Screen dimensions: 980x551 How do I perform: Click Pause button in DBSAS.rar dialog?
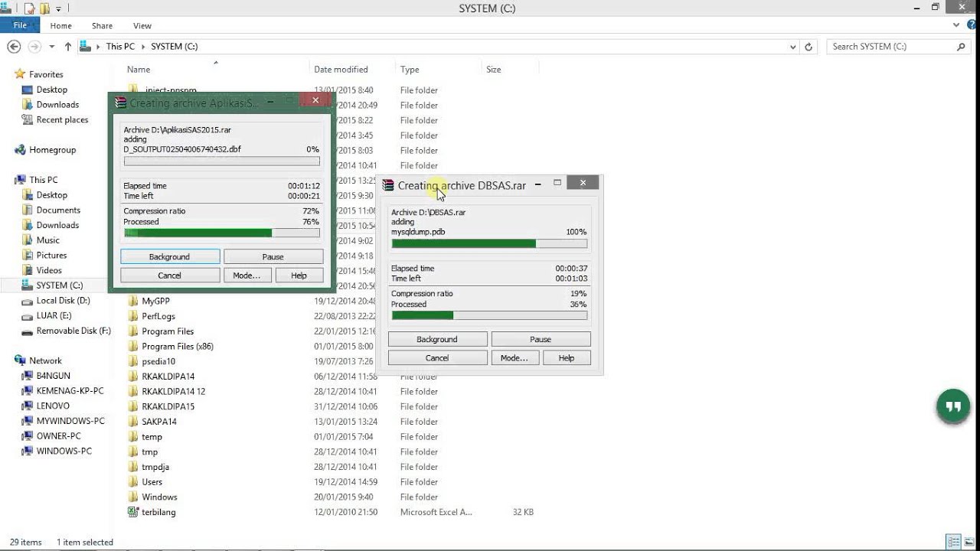click(x=541, y=339)
